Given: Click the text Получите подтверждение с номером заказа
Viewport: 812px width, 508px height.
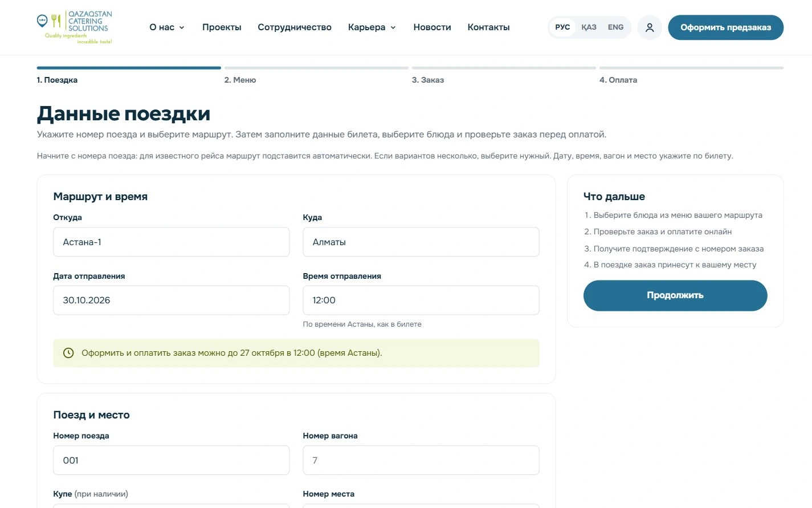Looking at the screenshot, I should coord(679,249).
